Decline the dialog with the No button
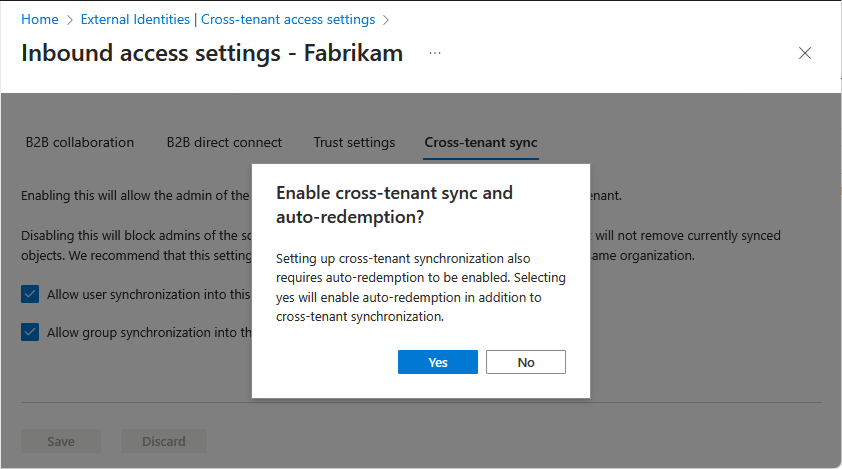The width and height of the screenshot is (842, 469). pos(526,362)
